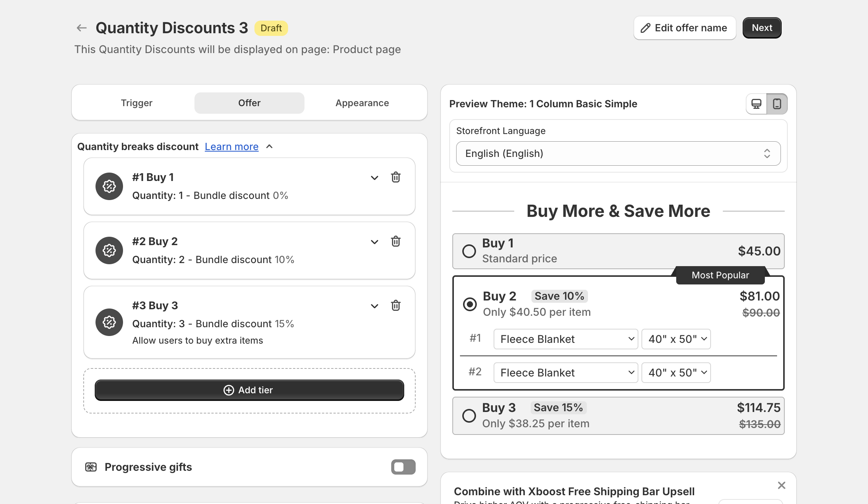Viewport: 868px width, 504px height.
Task: Click 'Allow users to buy extra items' text
Action: 198,341
